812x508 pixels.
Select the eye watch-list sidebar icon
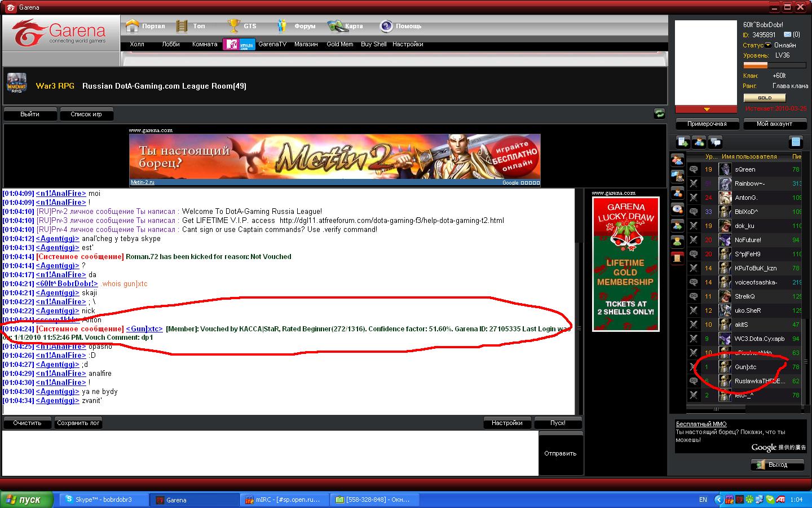pyautogui.click(x=677, y=209)
